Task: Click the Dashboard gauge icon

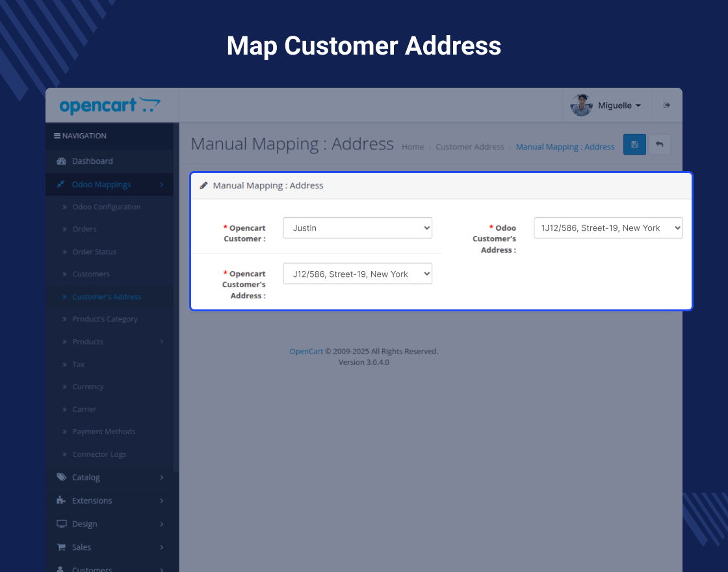Action: (61, 161)
